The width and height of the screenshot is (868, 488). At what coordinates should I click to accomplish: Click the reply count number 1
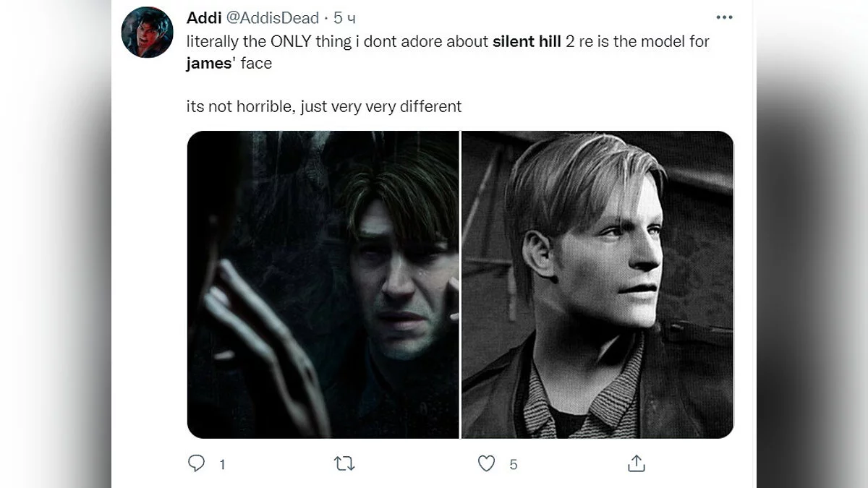[222, 465]
